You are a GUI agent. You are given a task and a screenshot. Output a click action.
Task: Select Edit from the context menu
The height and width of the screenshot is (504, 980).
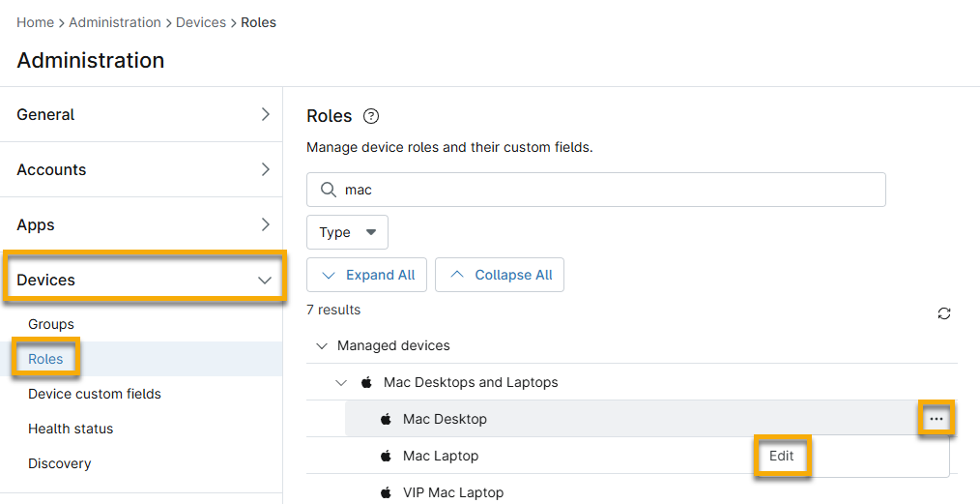(781, 456)
